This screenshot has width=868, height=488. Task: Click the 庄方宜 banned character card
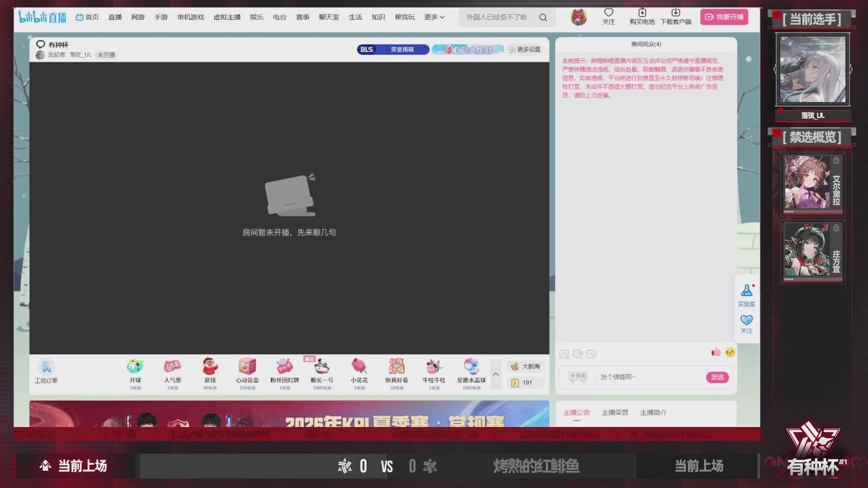click(x=813, y=252)
